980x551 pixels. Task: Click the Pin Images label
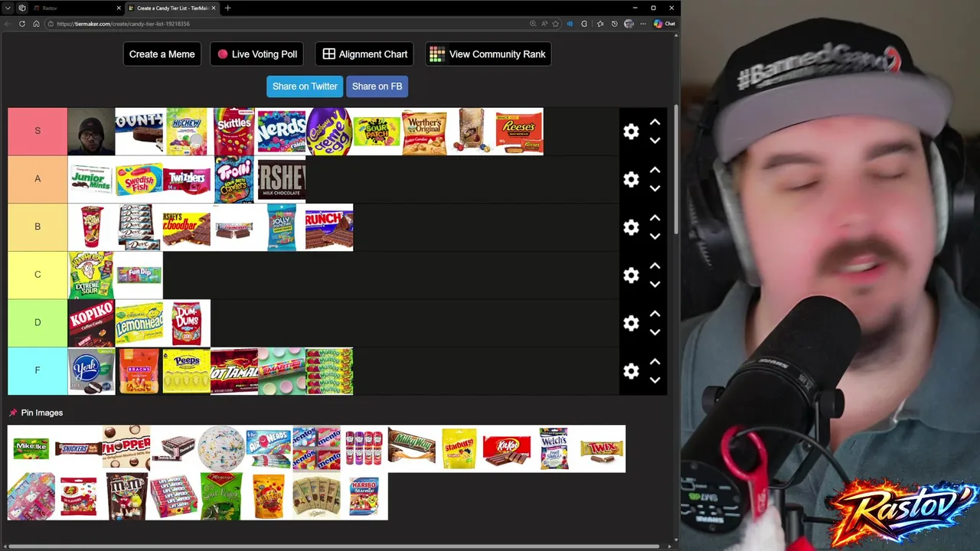pos(42,412)
